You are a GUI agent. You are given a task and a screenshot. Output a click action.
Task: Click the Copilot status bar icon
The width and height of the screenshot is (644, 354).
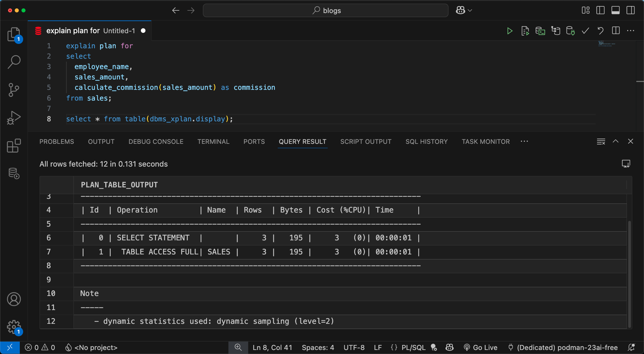(x=449, y=347)
